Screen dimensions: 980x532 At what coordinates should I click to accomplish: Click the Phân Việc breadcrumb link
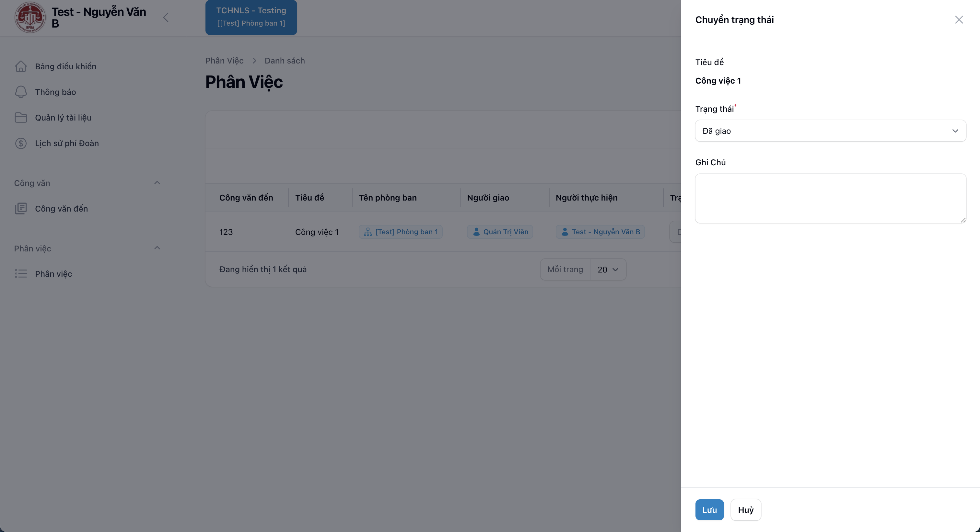(224, 61)
